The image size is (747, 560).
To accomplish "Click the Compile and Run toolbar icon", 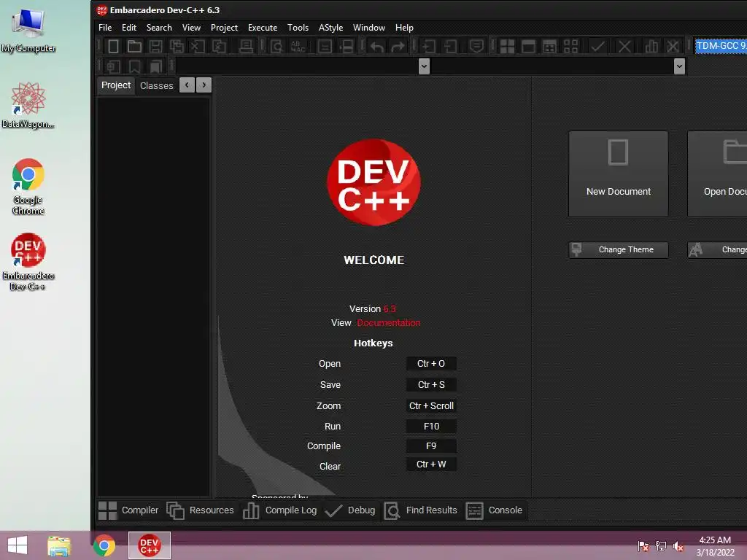I will coord(549,46).
